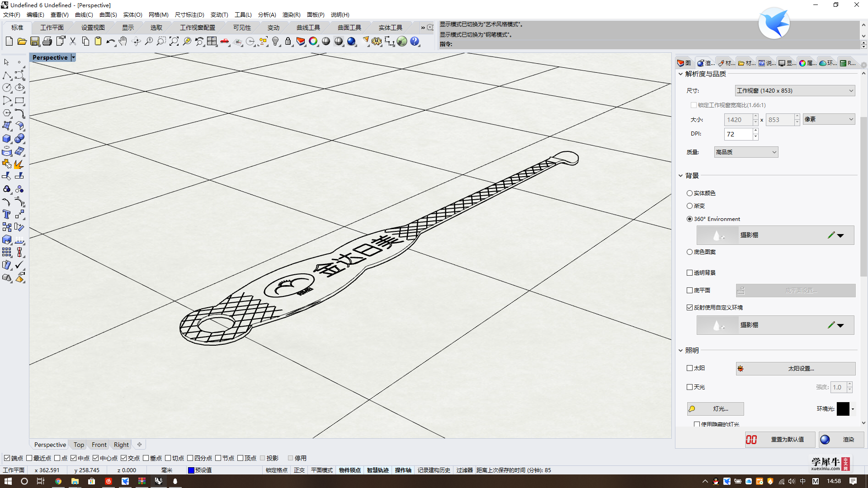Screen dimensions: 868x488
Task: Create a new file with the New icon
Action: pyautogui.click(x=9, y=42)
